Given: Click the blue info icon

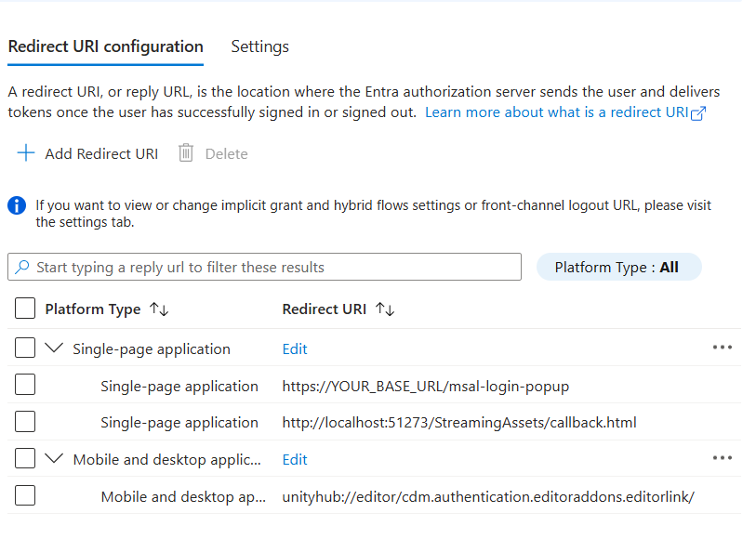Looking at the screenshot, I should 17,206.
